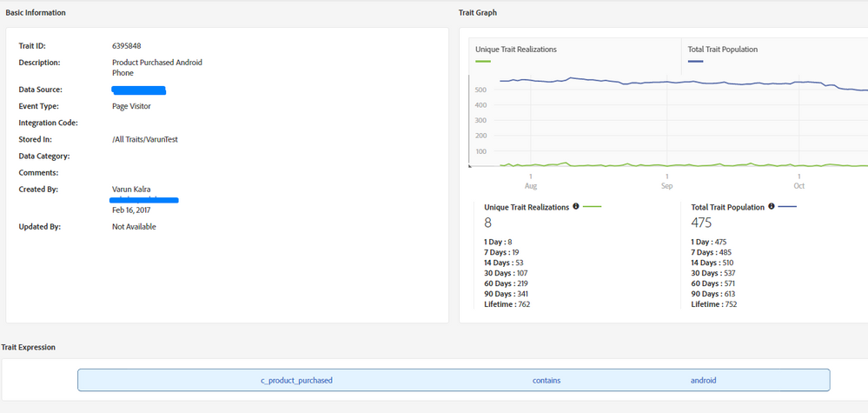Select Unique Trait Realizations graph tab

(516, 50)
